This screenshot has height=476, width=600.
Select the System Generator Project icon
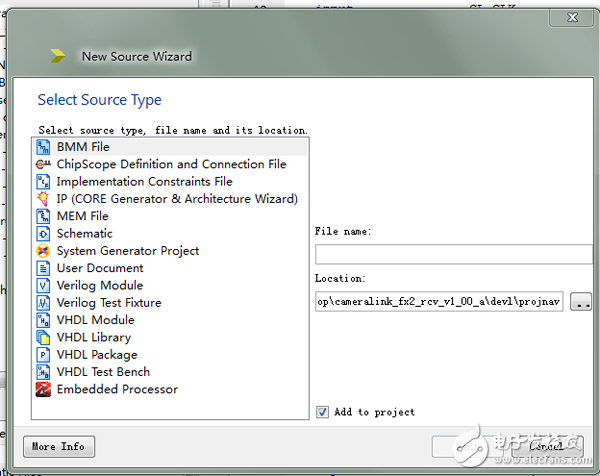coord(43,251)
